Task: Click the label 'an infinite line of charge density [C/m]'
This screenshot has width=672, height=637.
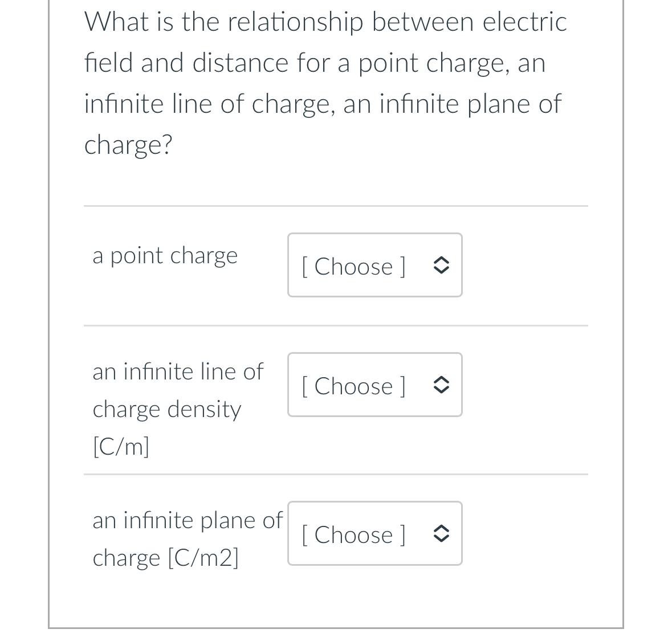Action: tap(178, 409)
